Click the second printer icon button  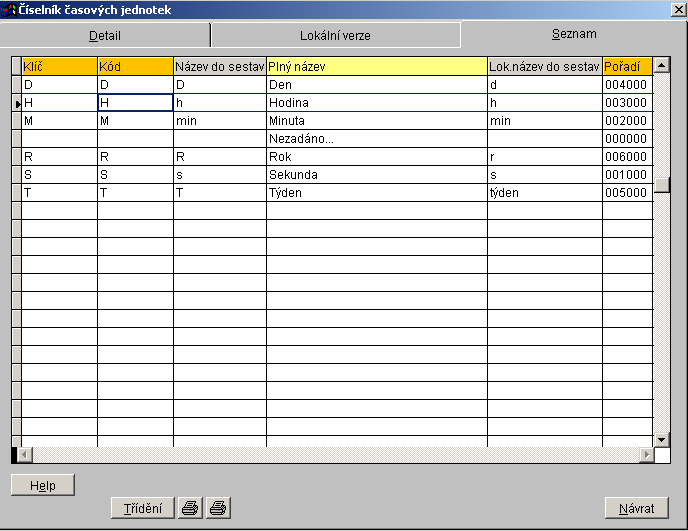[218, 508]
